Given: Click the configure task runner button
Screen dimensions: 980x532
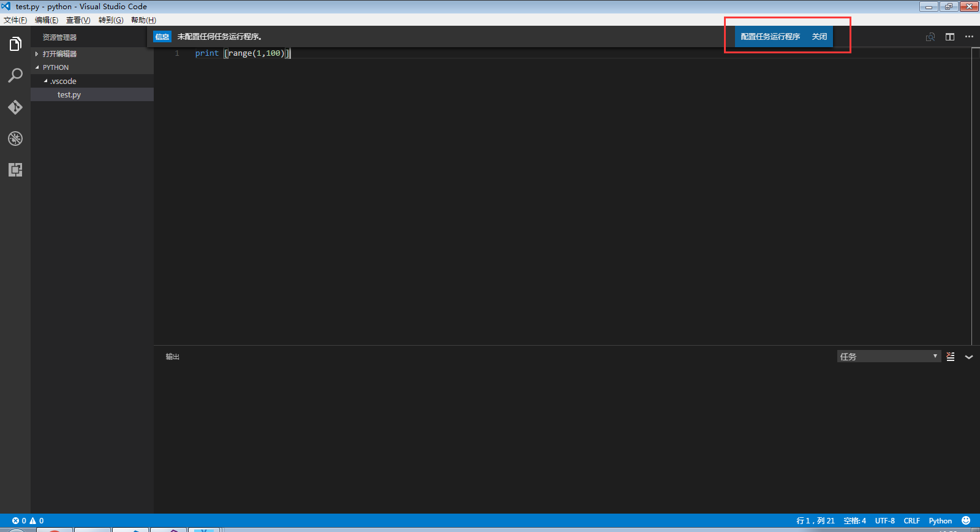Looking at the screenshot, I should click(x=771, y=37).
